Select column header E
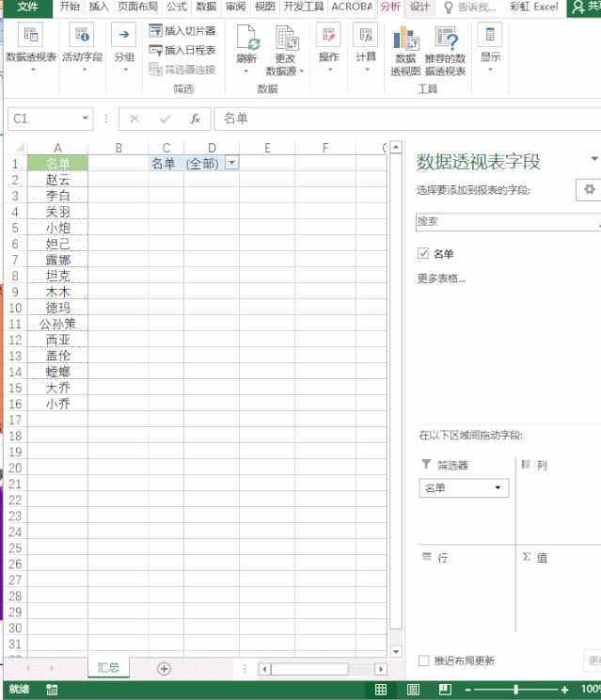This screenshot has height=700, width=601. tap(267, 148)
